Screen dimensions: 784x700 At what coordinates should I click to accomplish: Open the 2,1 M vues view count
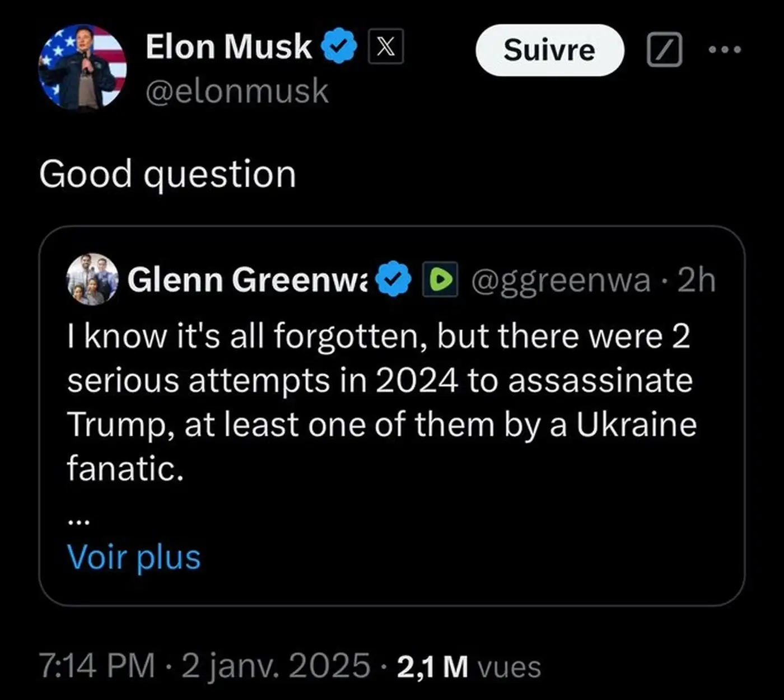pyautogui.click(x=469, y=666)
